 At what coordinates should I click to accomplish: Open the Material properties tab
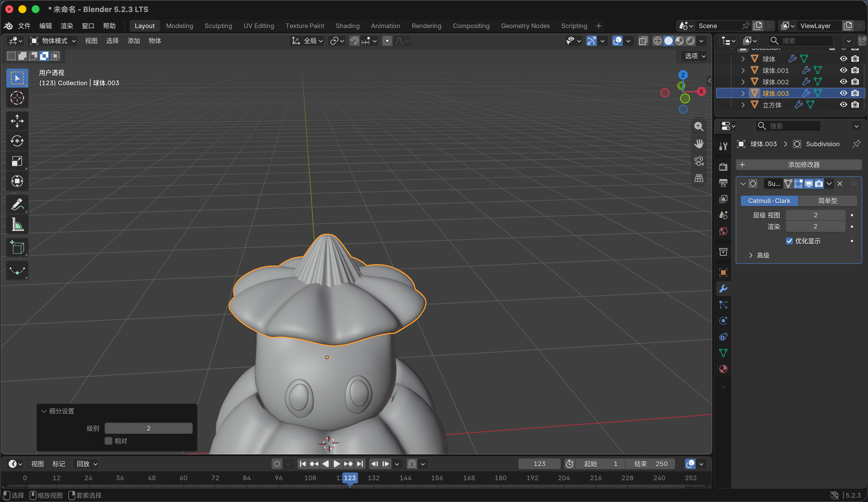(x=723, y=369)
